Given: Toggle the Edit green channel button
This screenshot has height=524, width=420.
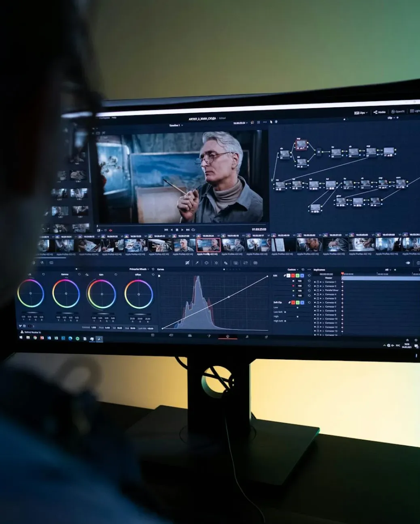Looking at the screenshot, I should [297, 276].
